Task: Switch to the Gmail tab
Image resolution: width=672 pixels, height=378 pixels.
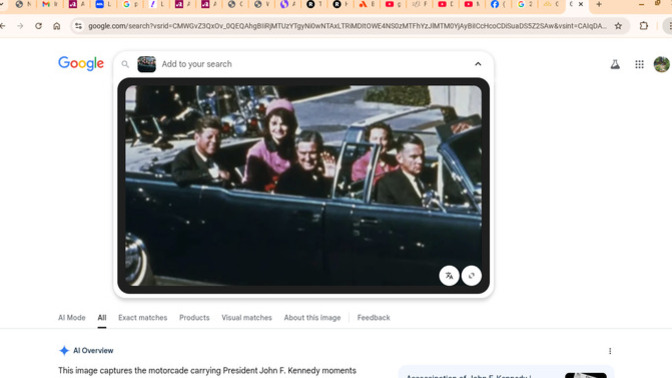Action: tap(45, 4)
